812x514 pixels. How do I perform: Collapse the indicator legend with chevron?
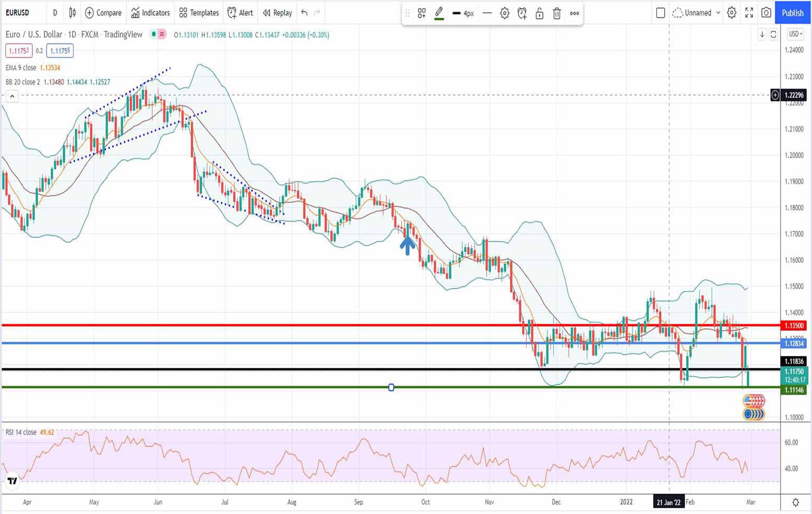pyautogui.click(x=12, y=96)
